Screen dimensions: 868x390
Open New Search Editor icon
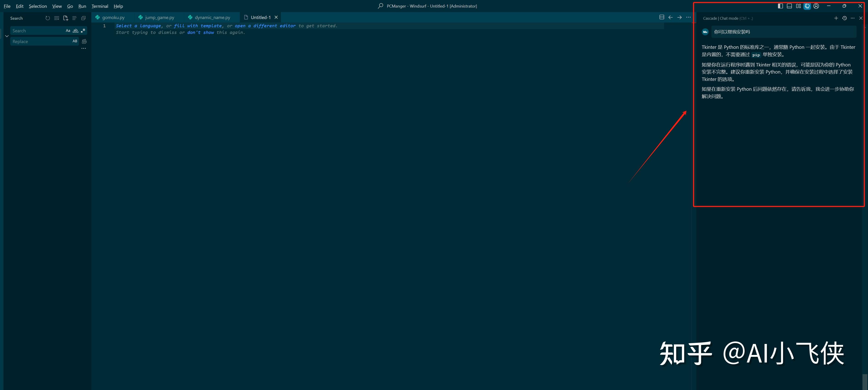pos(66,18)
